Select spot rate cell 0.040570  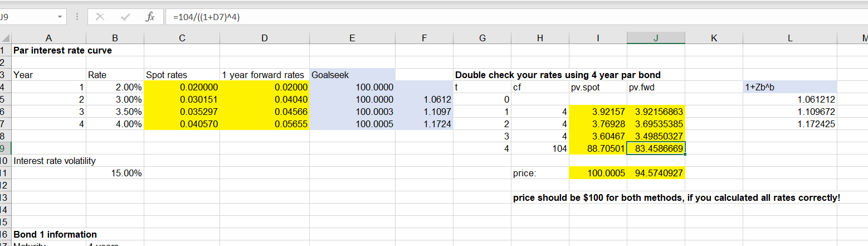click(x=182, y=124)
